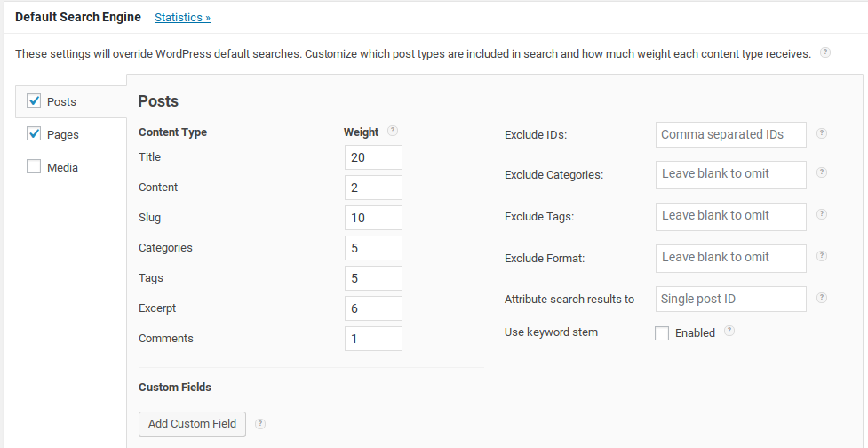Focus the Exclude IDs input field
The height and width of the screenshot is (448, 868).
coord(730,134)
